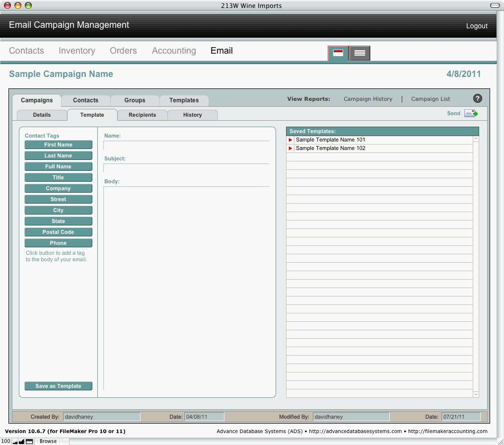504x445 pixels.
Task: Click the Created By field davidhaney
Action: [102, 417]
